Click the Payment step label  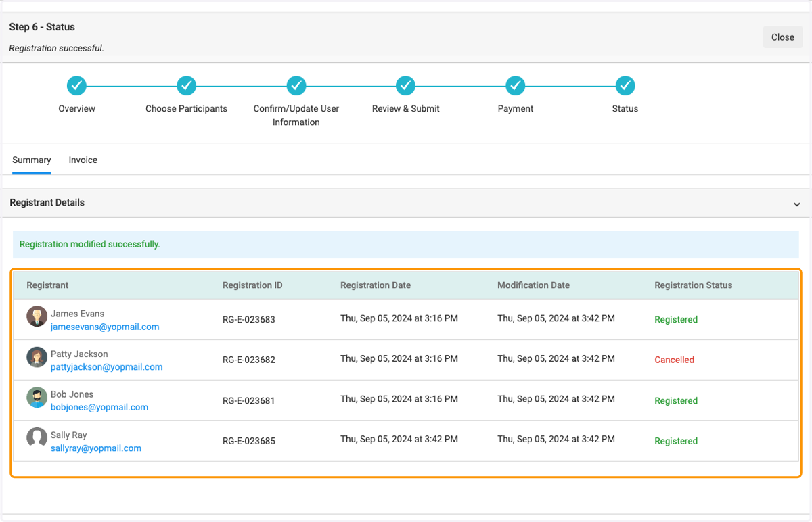point(516,108)
